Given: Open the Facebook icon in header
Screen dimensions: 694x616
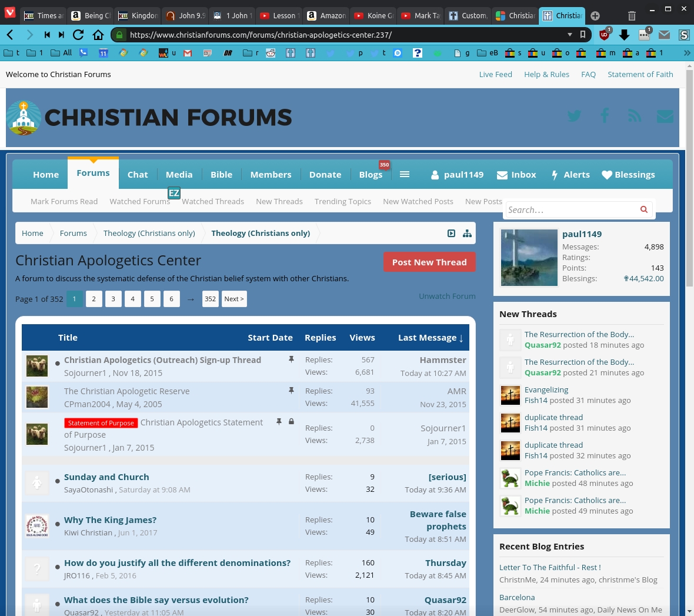Looking at the screenshot, I should coord(605,116).
